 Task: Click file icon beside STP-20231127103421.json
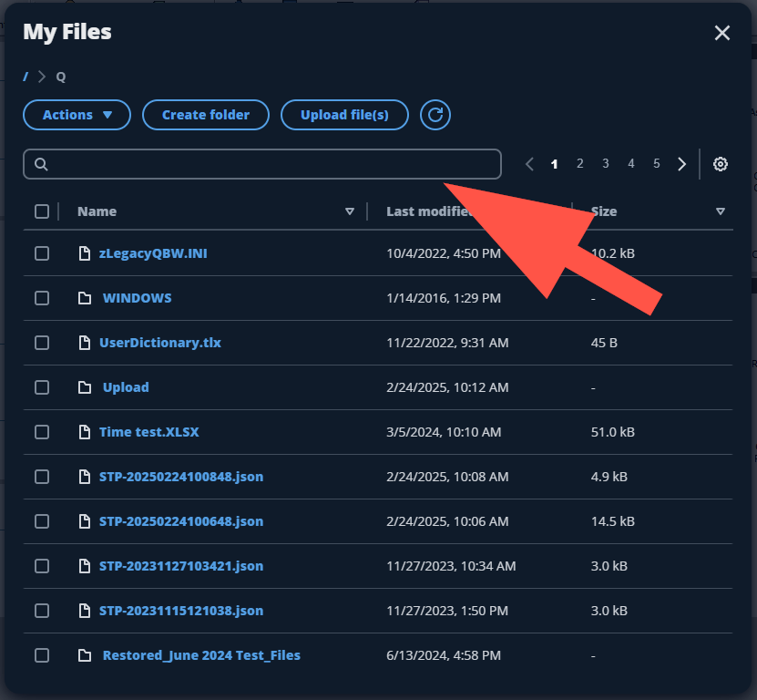click(x=85, y=566)
